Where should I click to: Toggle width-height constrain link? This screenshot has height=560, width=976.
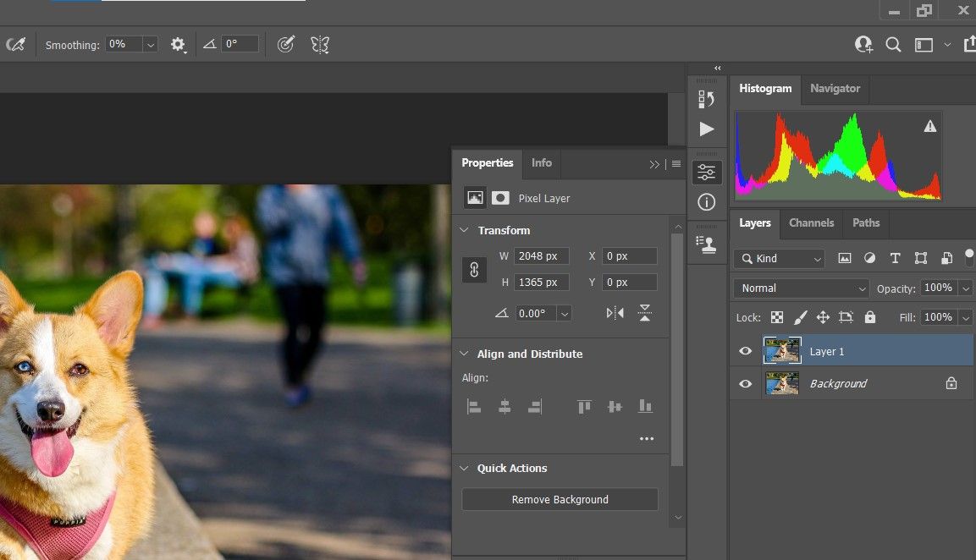click(474, 269)
